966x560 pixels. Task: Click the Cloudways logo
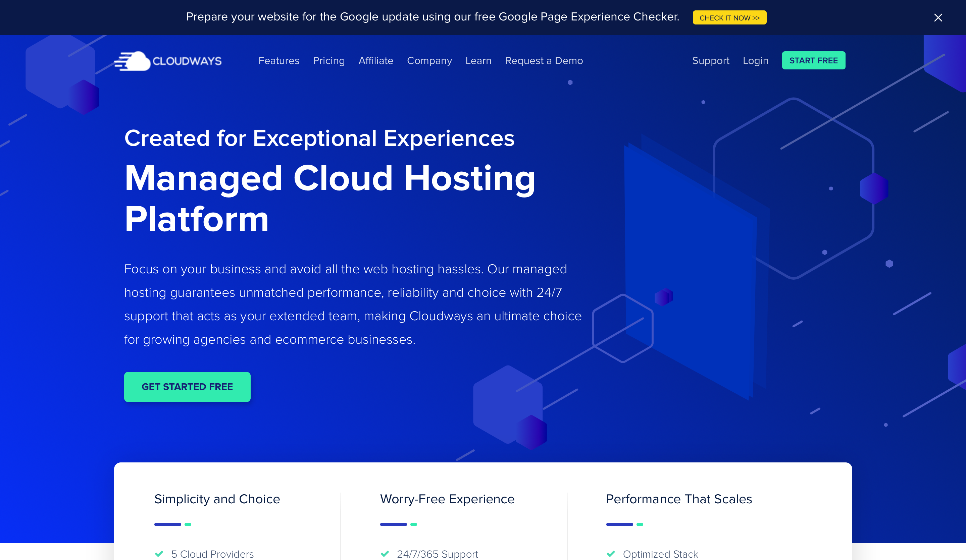click(x=168, y=61)
